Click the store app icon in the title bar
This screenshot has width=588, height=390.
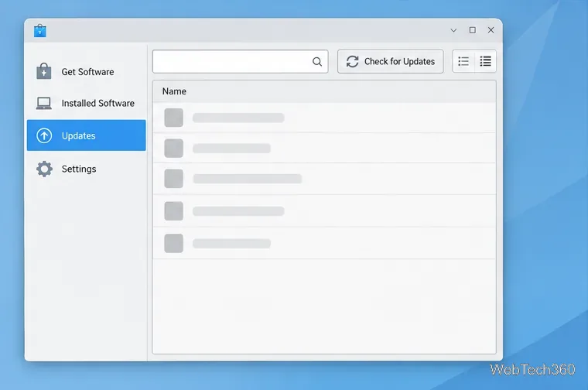pos(39,31)
